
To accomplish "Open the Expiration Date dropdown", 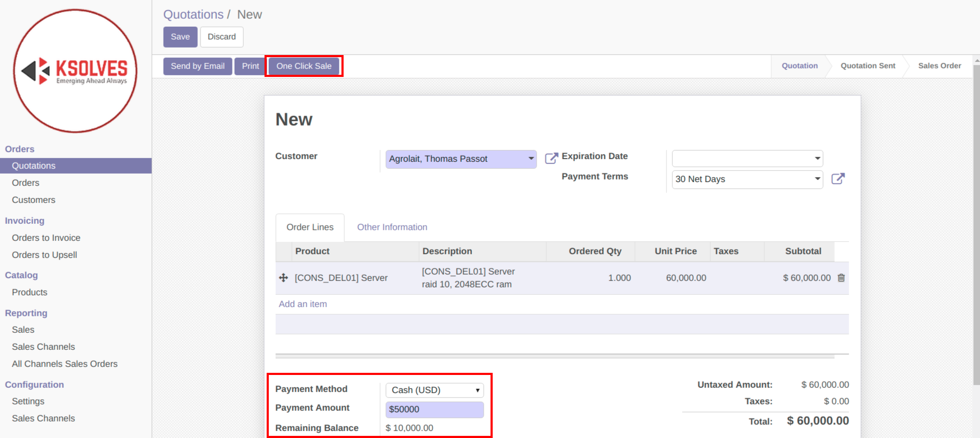I will [x=817, y=159].
